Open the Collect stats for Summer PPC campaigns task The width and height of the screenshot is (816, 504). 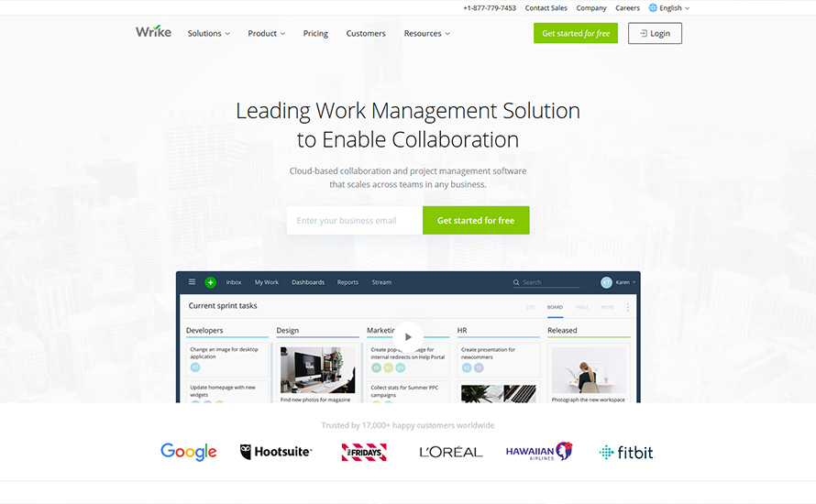tap(408, 391)
